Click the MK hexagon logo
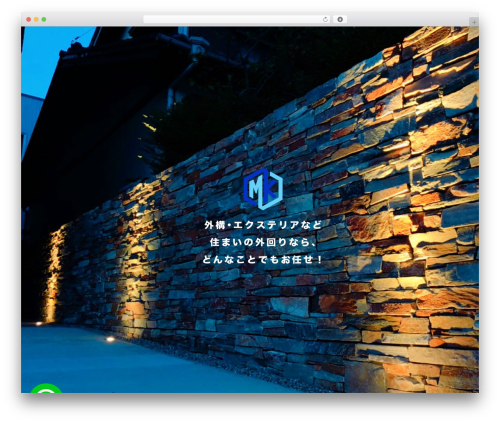The image size is (500, 423). [263, 189]
